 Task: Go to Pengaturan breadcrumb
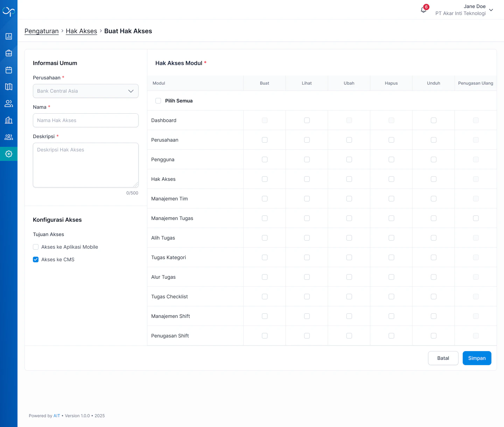click(42, 31)
